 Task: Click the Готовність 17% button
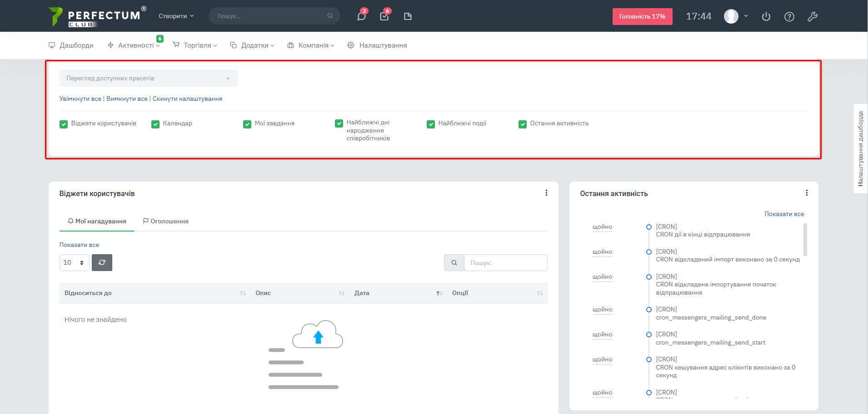[642, 16]
